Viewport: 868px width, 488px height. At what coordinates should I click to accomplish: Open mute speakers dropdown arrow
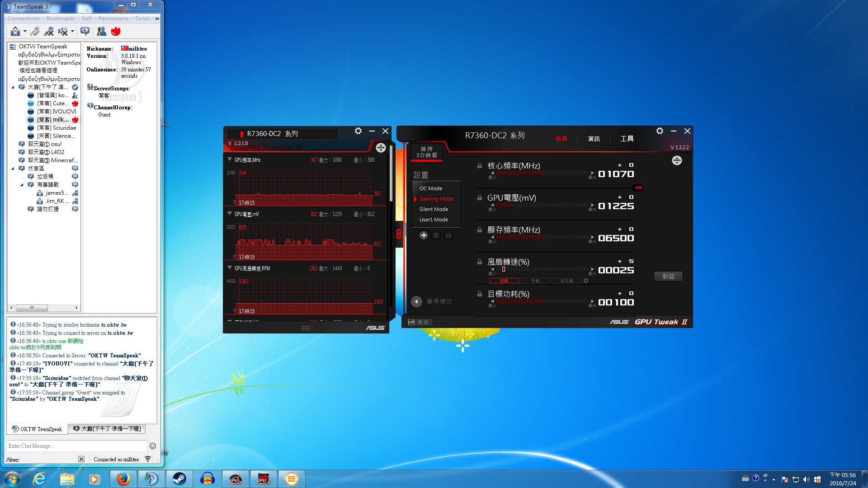(72, 31)
